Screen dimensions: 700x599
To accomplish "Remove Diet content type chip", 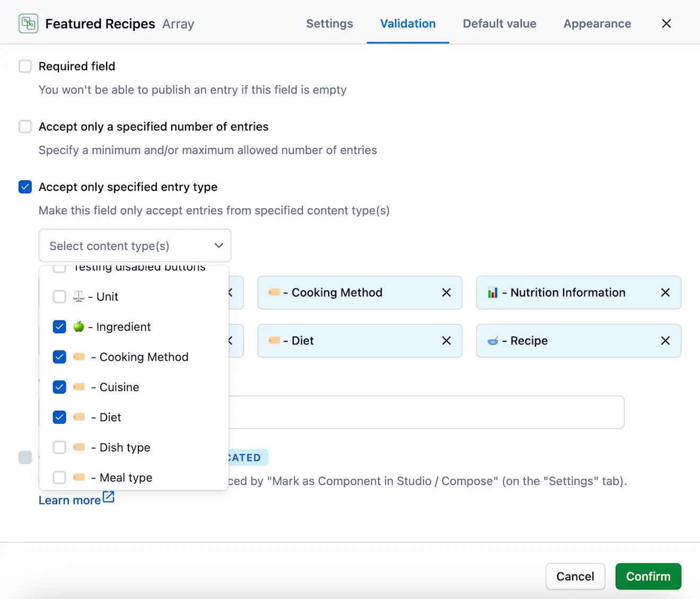I will 447,341.
